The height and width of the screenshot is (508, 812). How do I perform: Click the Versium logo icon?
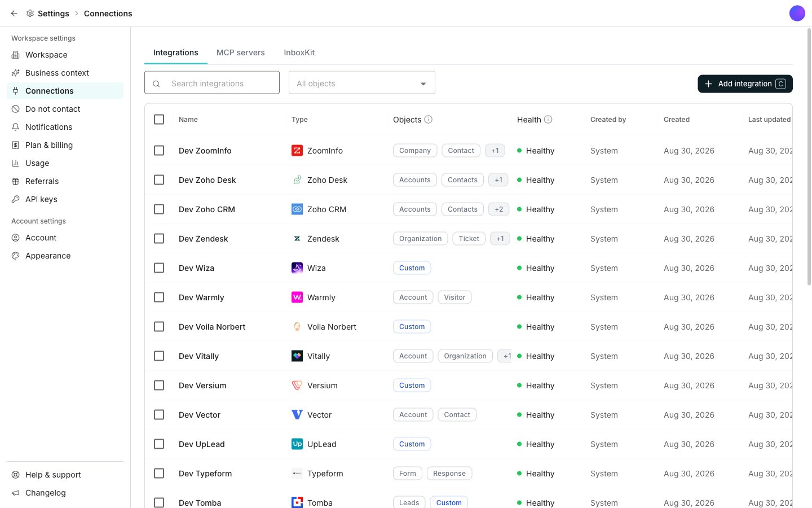pos(297,386)
